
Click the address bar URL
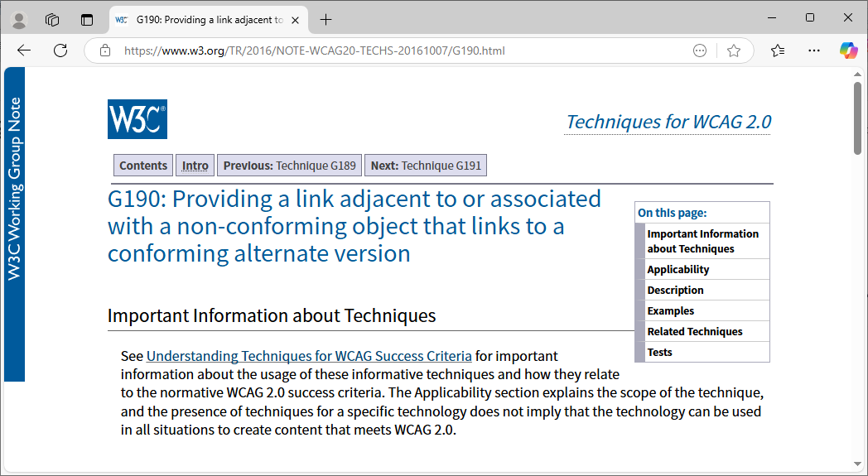315,51
